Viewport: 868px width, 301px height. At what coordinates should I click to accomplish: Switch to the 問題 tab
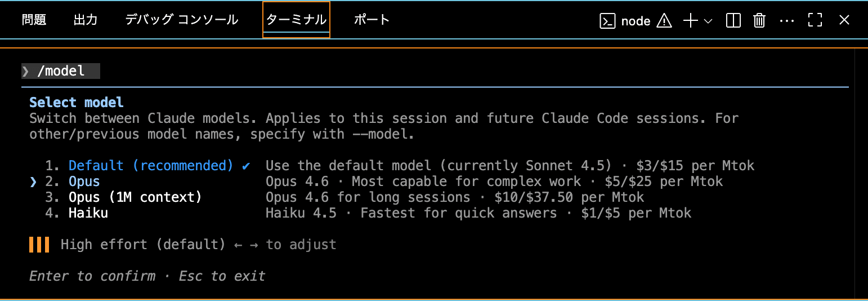coord(34,20)
